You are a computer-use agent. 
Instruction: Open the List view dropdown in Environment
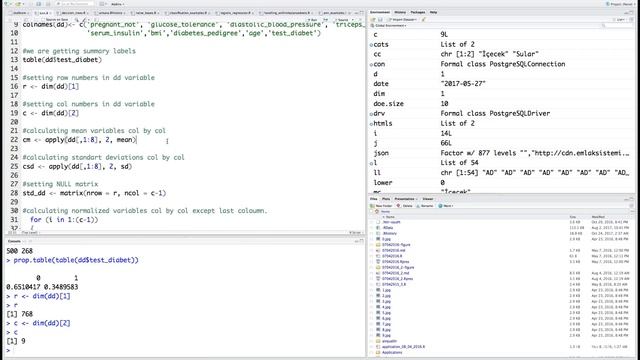point(620,19)
